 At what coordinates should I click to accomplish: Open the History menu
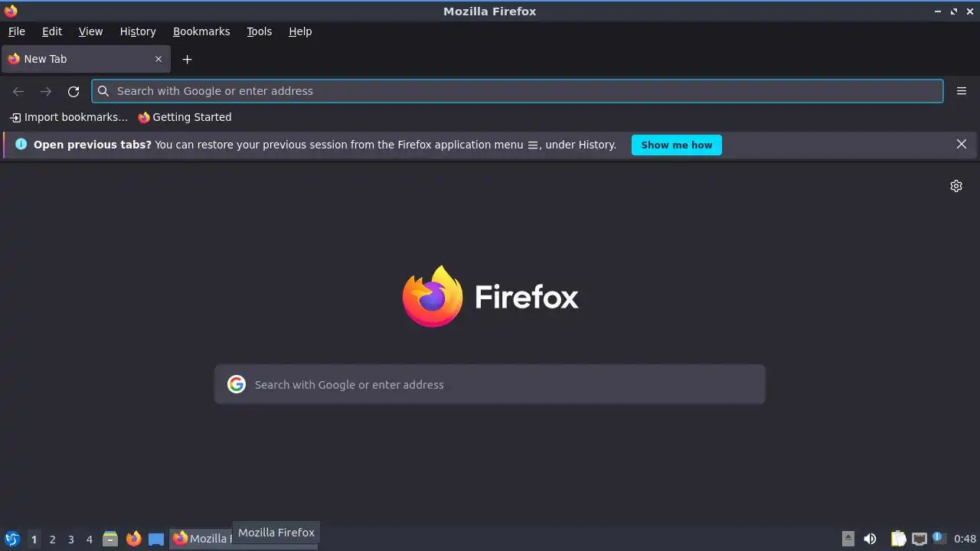(138, 31)
